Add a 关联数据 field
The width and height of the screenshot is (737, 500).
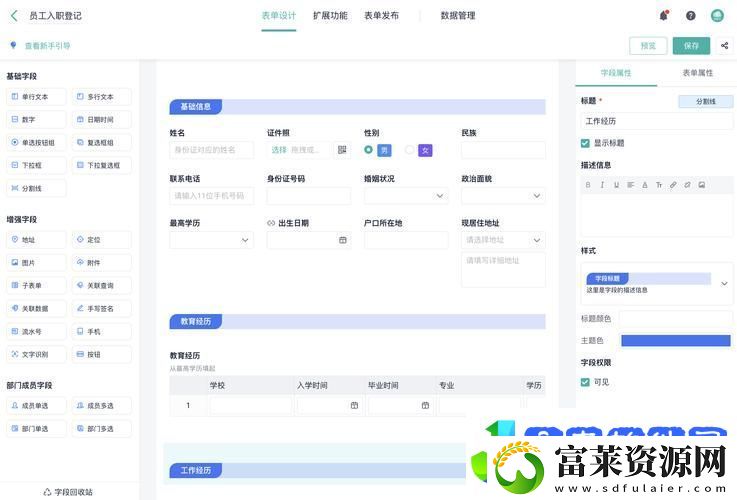click(x=36, y=309)
